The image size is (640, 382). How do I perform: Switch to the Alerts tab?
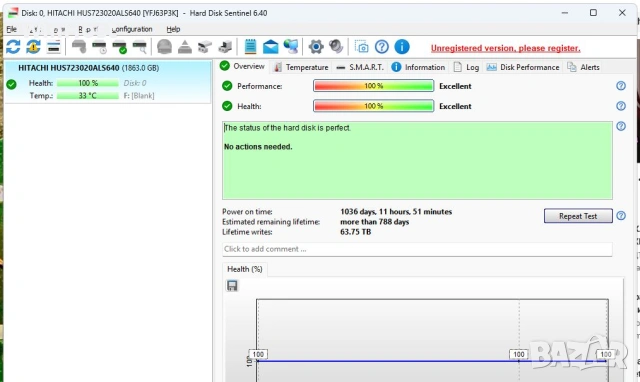tap(584, 67)
